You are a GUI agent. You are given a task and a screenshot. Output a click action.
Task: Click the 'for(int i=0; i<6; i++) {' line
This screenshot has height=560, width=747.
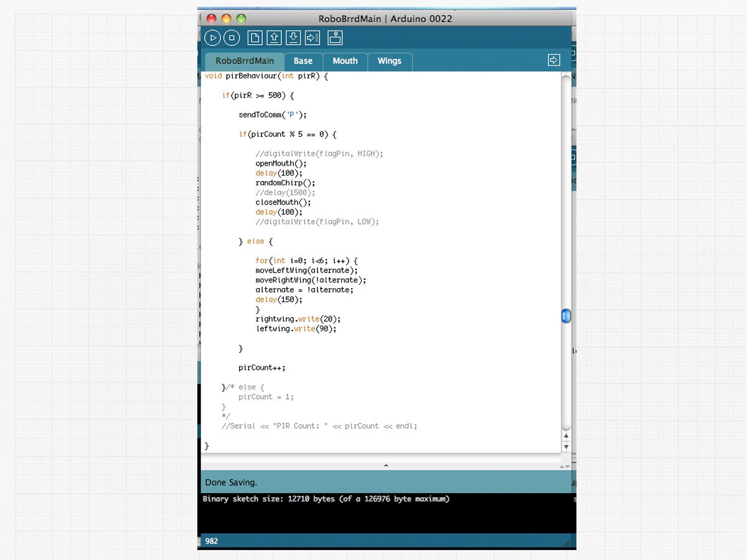307,261
